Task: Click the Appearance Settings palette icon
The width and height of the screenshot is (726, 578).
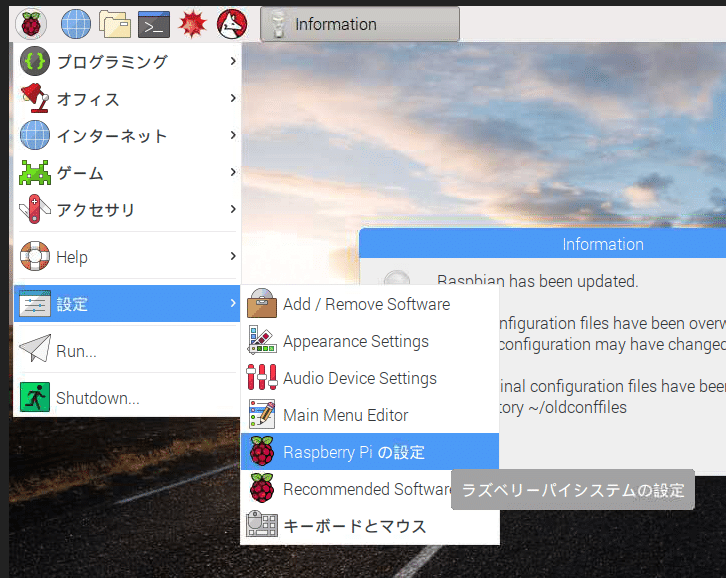Action: point(262,340)
